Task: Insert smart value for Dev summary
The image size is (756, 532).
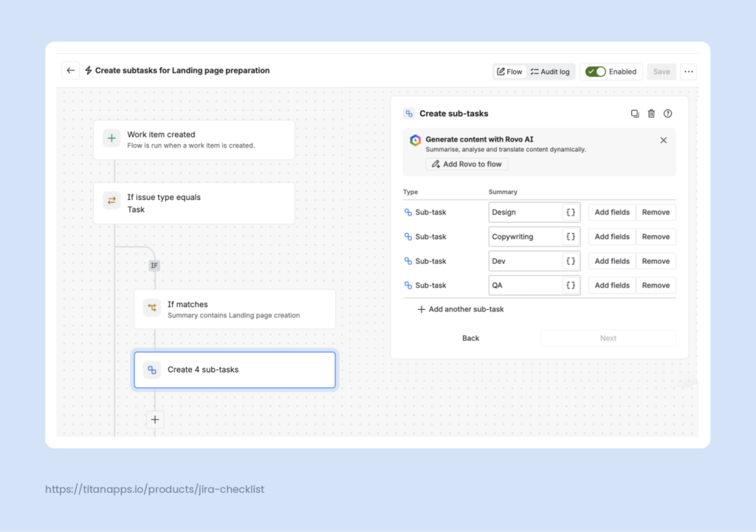Action: (x=571, y=261)
